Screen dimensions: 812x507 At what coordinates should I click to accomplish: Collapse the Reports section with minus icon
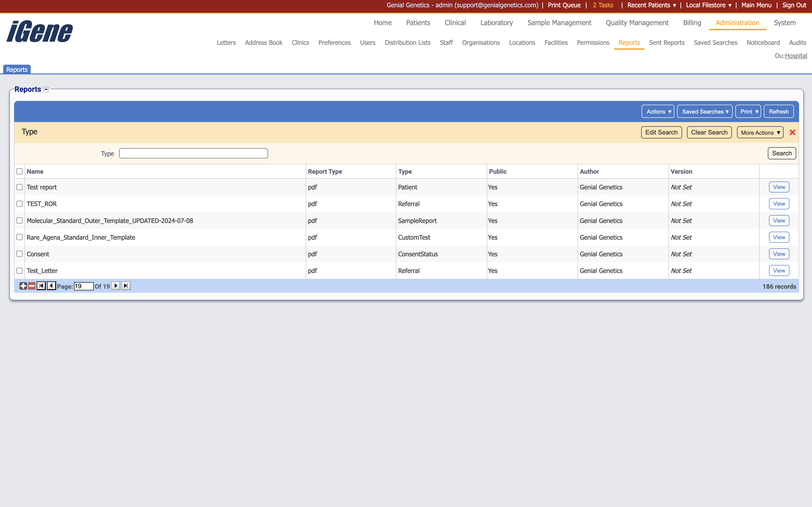click(46, 89)
